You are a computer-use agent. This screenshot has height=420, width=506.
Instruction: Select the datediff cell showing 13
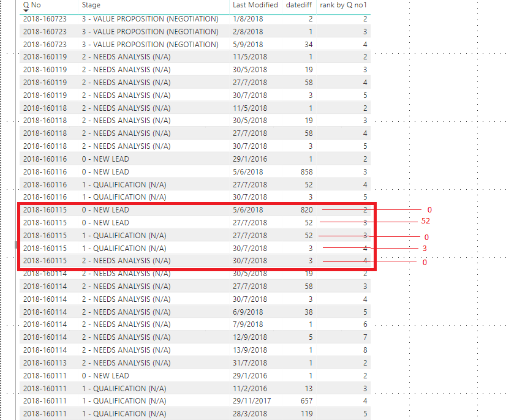pos(309,389)
